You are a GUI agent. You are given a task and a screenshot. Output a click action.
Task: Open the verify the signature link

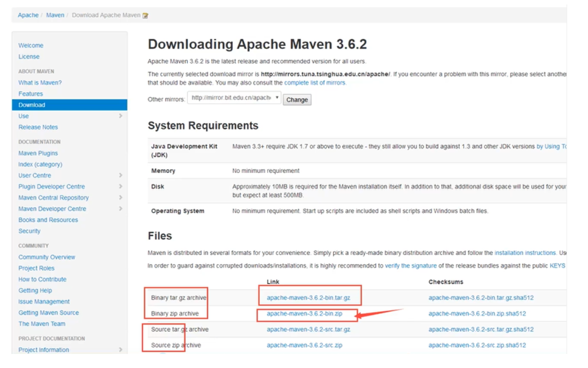[410, 266]
